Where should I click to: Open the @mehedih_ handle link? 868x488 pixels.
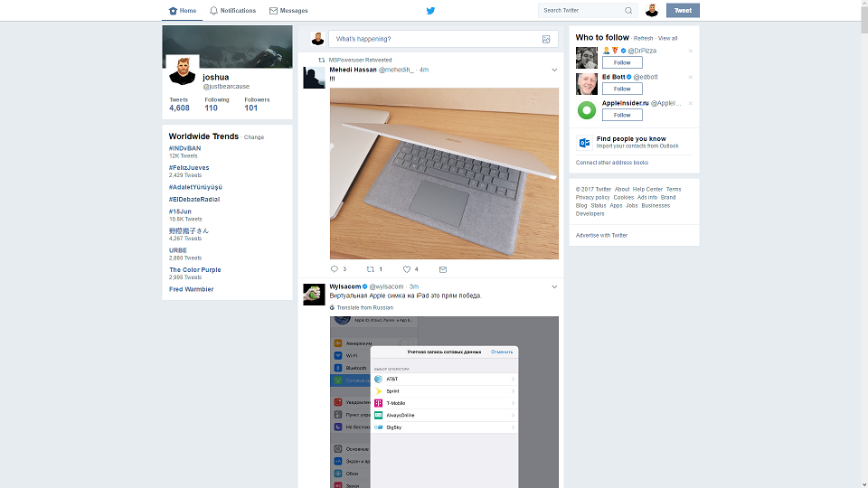click(396, 70)
